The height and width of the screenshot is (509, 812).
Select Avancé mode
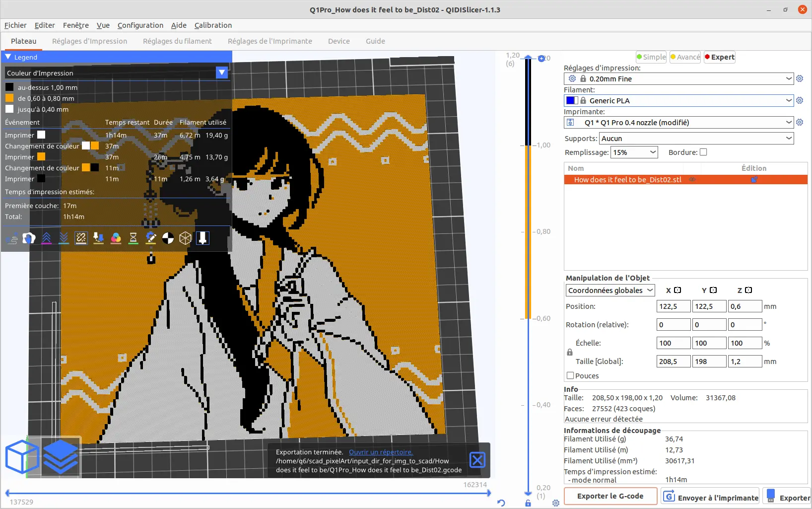[685, 57]
